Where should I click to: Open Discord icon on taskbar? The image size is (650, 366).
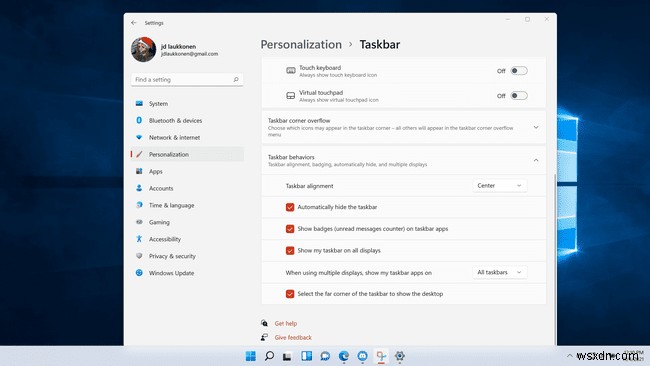362,356
